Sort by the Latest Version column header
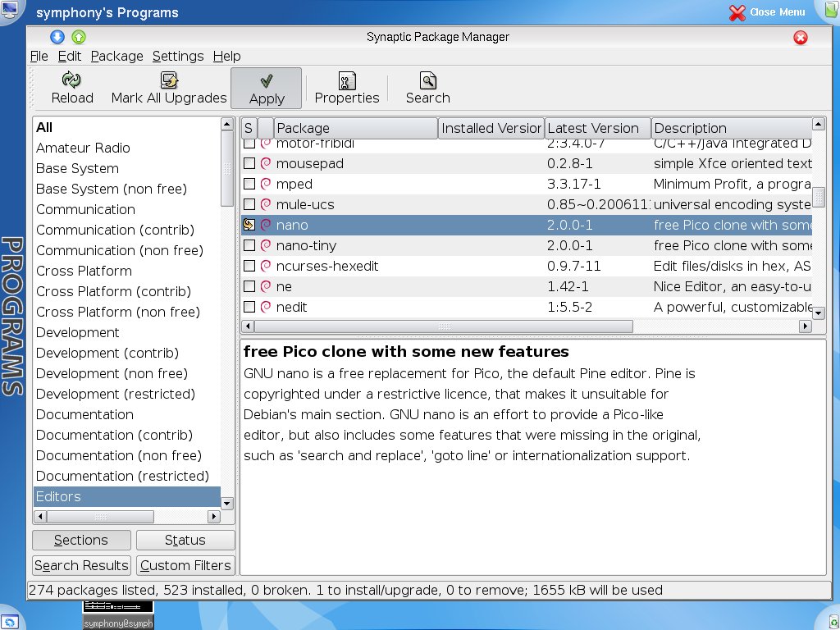Viewport: 840px width, 630px height. [x=598, y=128]
